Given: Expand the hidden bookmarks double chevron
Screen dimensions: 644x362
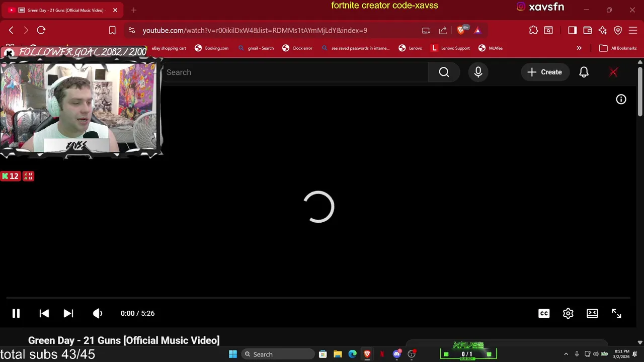Looking at the screenshot, I should [x=579, y=48].
